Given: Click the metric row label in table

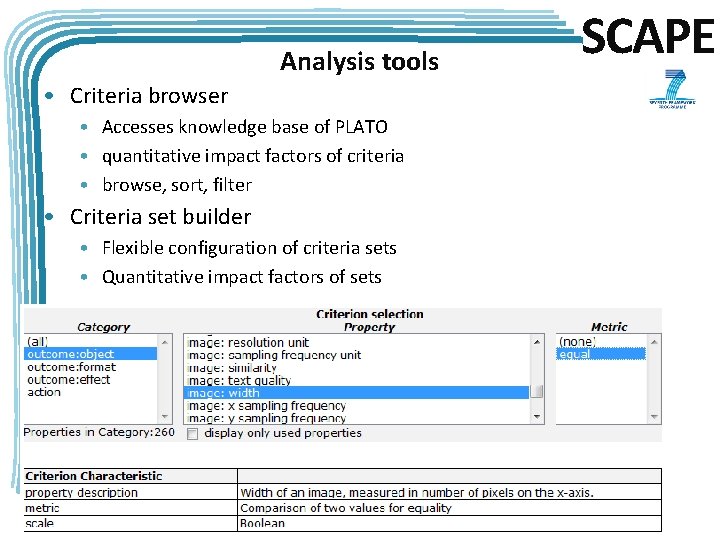Looking at the screenshot, I should pyautogui.click(x=42, y=508).
